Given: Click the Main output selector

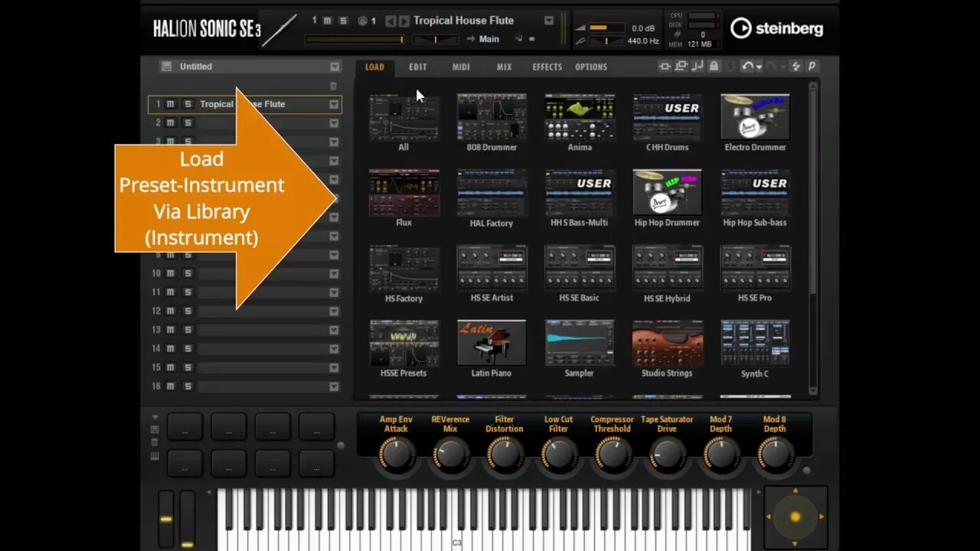Looking at the screenshot, I should coord(489,39).
